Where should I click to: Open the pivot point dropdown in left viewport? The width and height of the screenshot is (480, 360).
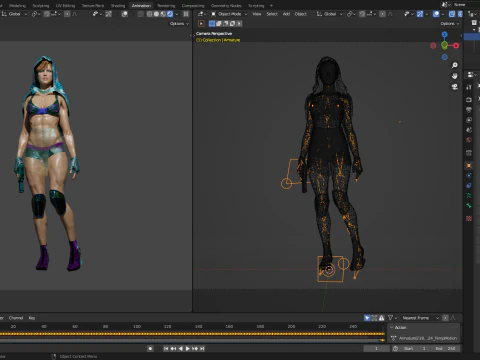(x=35, y=14)
